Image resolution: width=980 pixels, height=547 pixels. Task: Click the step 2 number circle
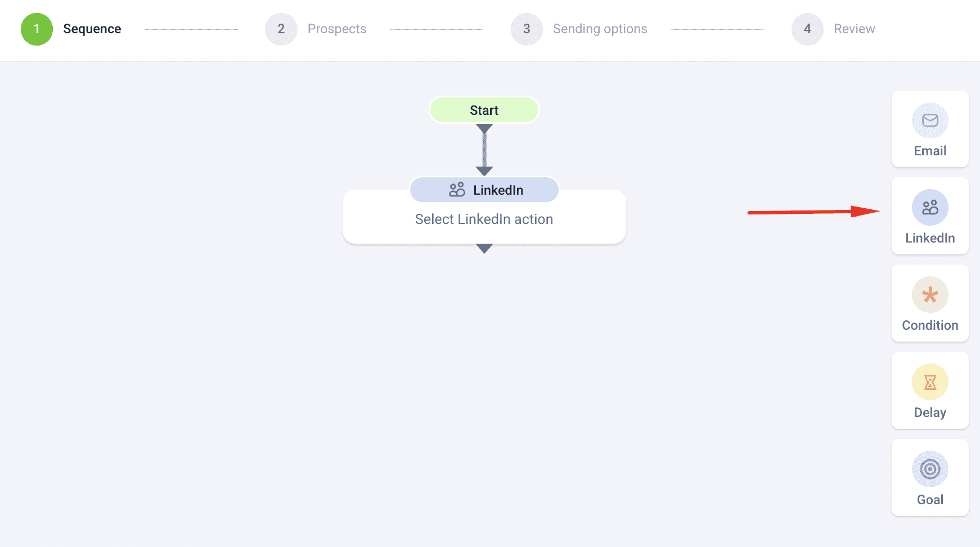coord(281,29)
